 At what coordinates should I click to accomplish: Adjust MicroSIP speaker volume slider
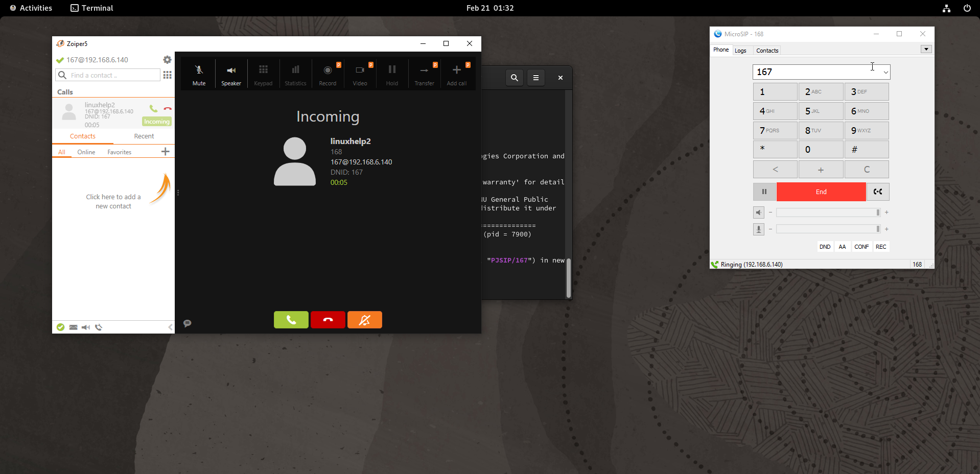(x=828, y=212)
